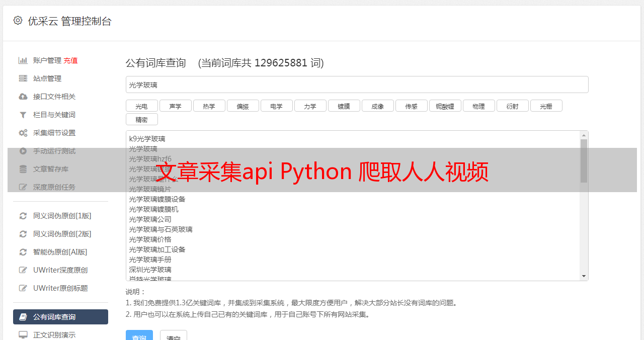Viewport: 644px width, 340px height.
Task: Click the gear icon beside 优采云 管理控制台
Action: [x=18, y=21]
